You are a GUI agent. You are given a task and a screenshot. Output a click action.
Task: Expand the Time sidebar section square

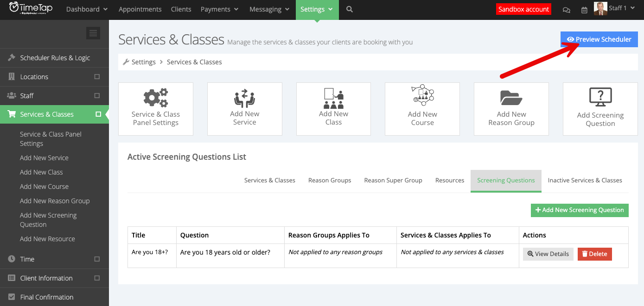(97, 259)
